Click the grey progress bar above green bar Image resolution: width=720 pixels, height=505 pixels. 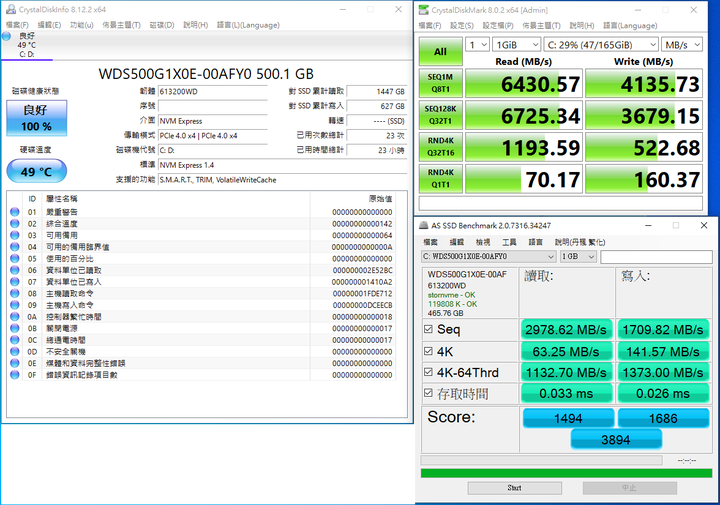[x=541, y=460]
